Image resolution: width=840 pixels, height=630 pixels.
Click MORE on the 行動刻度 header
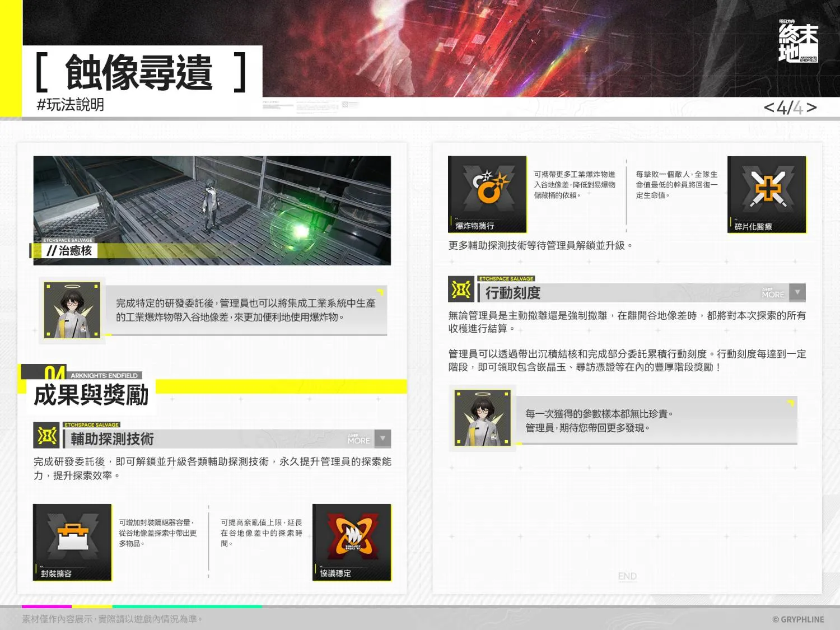(773, 293)
